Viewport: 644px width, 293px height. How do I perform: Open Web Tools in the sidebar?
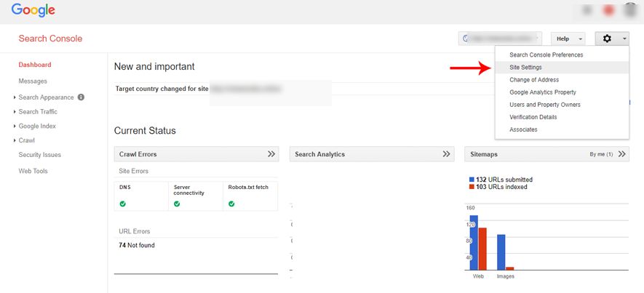pyautogui.click(x=33, y=171)
